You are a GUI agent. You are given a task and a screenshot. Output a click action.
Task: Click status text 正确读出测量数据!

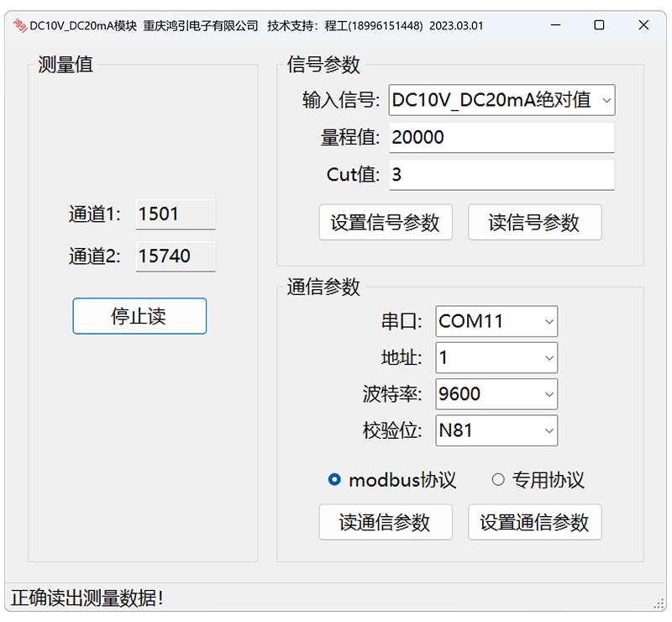(87, 598)
